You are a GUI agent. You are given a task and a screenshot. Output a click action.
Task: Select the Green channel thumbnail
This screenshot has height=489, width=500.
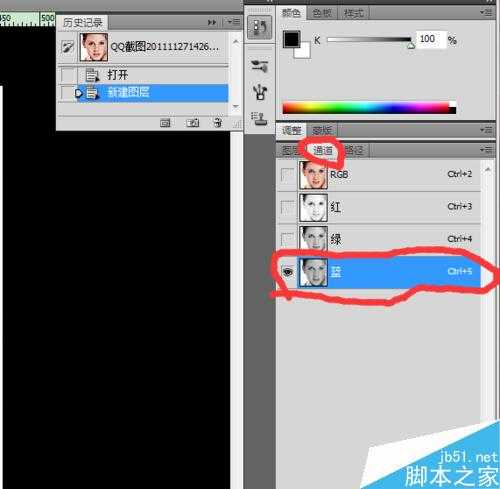313,239
